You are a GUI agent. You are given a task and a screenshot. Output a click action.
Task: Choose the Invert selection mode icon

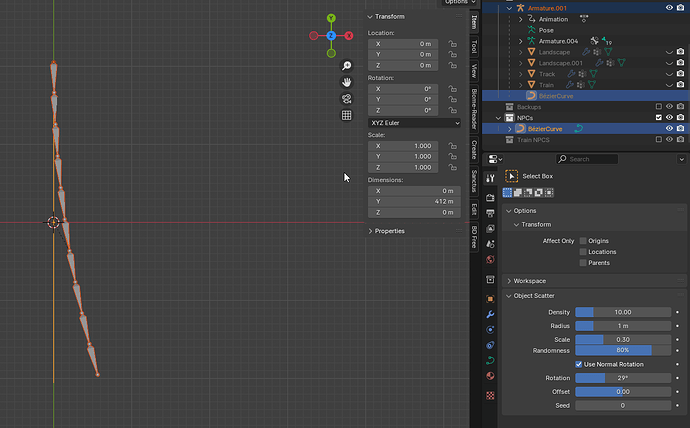(x=539, y=193)
